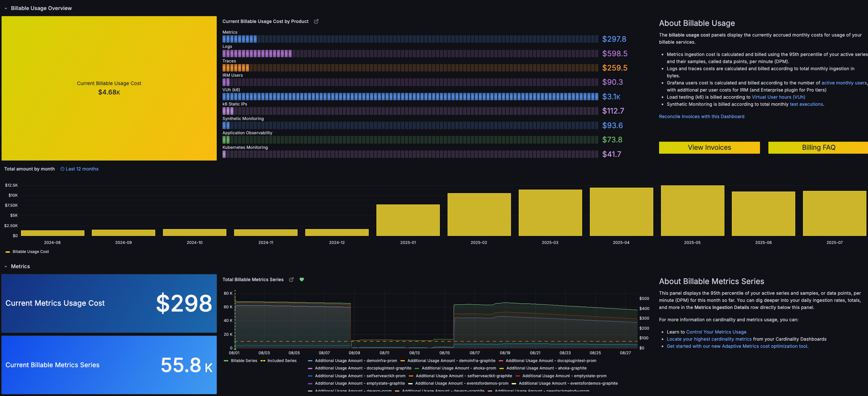868x396 pixels.
Task: Click the yellow color swatch next to Billable Usage Cost
Action: [x=7, y=251]
